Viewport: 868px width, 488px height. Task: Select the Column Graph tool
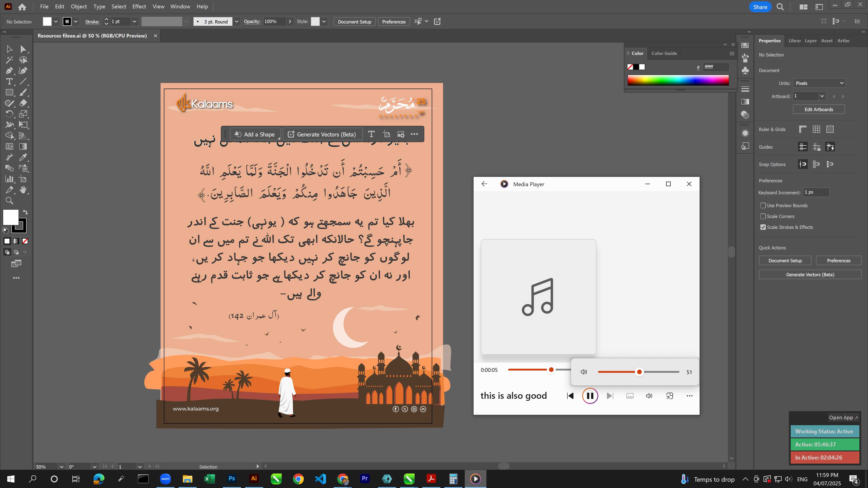9,179
